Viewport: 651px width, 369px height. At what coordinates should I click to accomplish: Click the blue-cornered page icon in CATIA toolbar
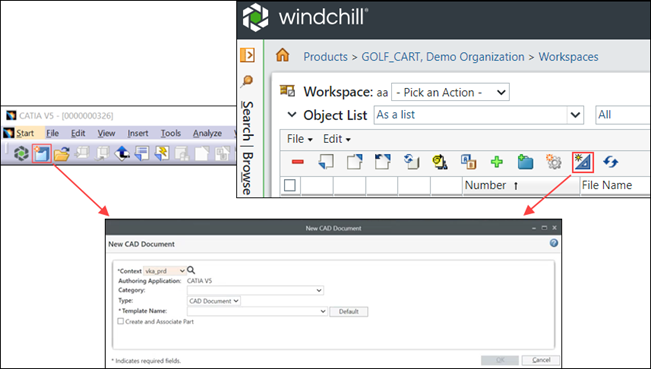[142, 154]
